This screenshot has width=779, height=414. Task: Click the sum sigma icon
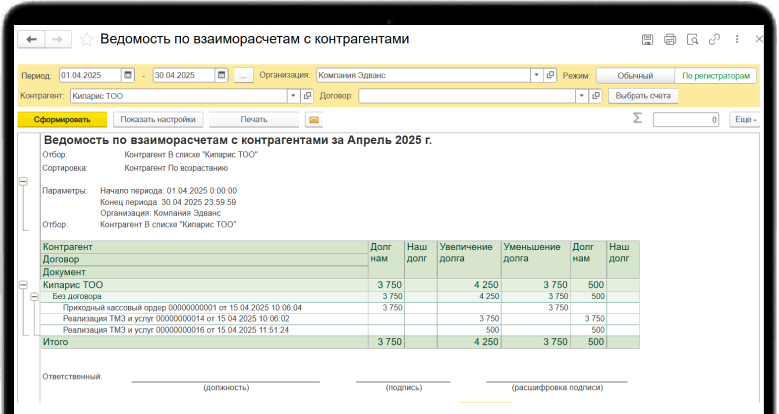637,118
